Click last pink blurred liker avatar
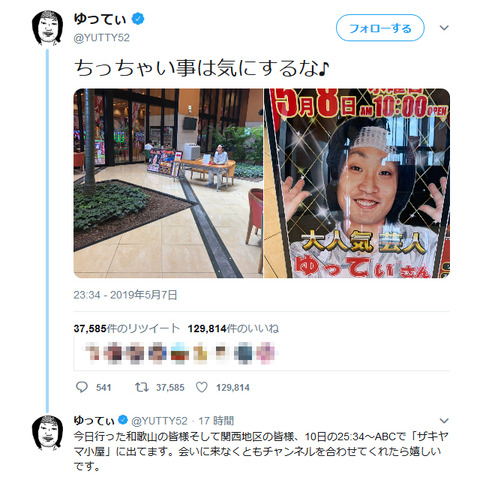 [266, 352]
